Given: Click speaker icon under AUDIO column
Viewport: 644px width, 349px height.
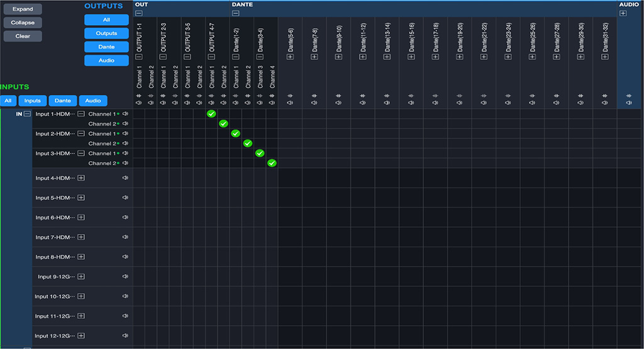Looking at the screenshot, I should tap(629, 102).
